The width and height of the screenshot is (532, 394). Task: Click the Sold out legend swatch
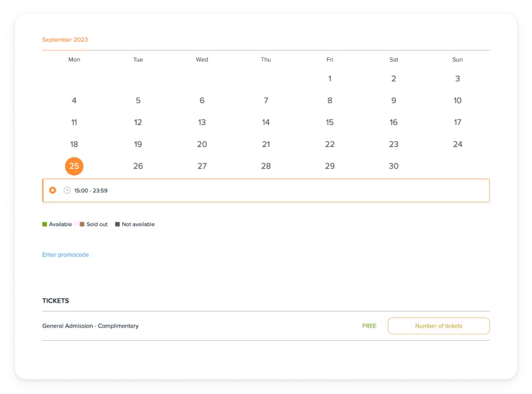coord(82,225)
